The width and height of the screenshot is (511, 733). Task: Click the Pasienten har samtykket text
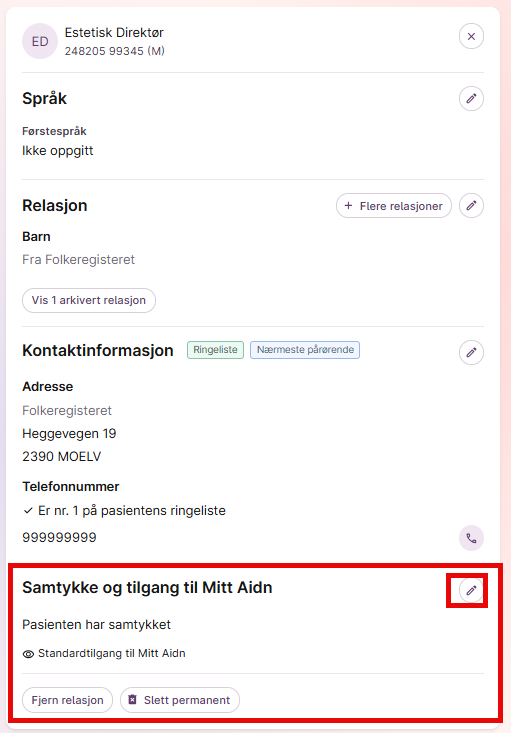point(96,625)
